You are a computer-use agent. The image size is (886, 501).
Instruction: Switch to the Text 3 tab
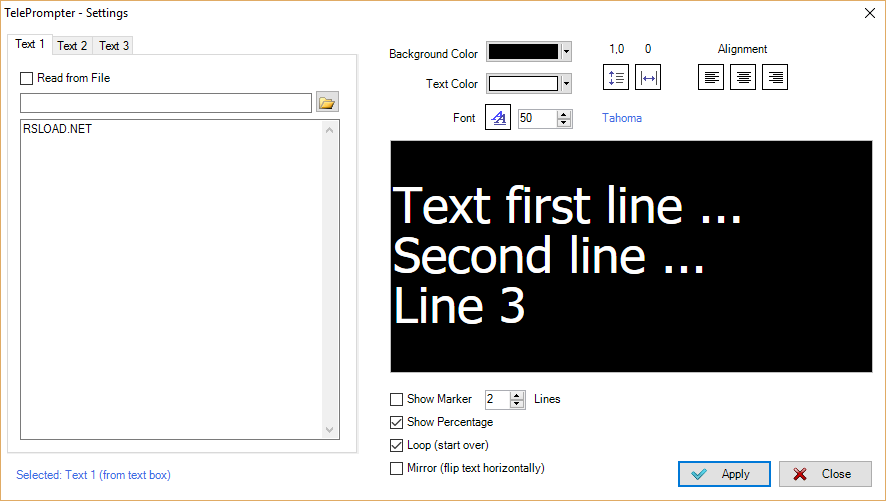pos(114,46)
